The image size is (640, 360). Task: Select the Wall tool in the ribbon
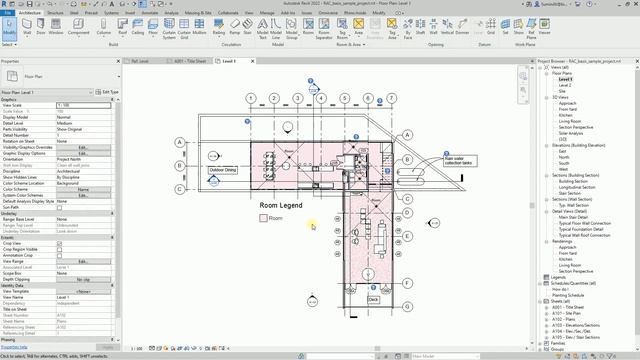tap(27, 27)
